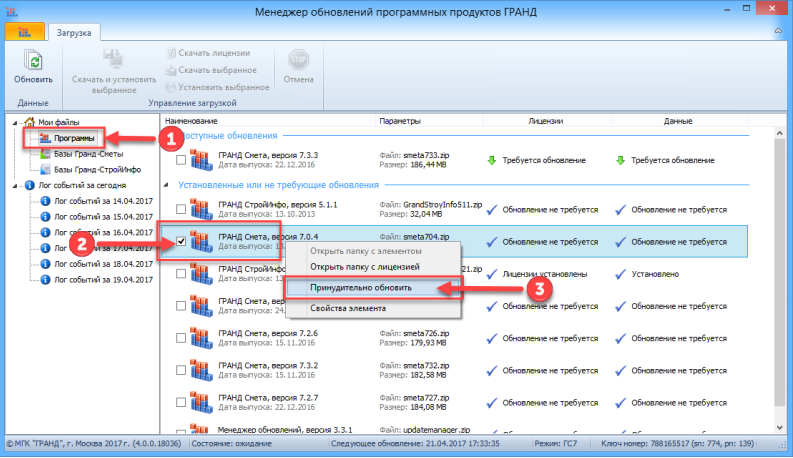Open the orange application menu button
This screenshot has width=793, height=458.
[x=25, y=32]
